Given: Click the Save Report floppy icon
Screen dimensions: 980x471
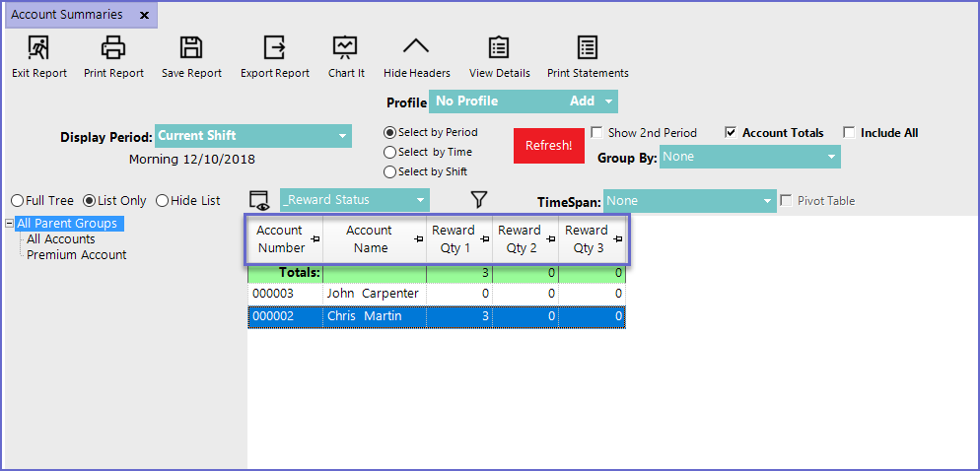Looking at the screenshot, I should coord(191,47).
